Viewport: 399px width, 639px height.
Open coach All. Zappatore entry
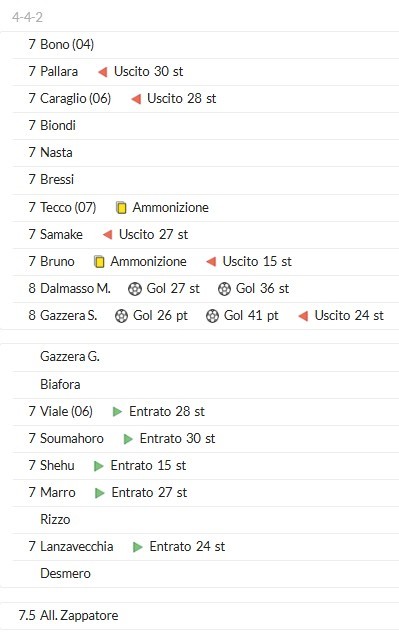(x=79, y=615)
